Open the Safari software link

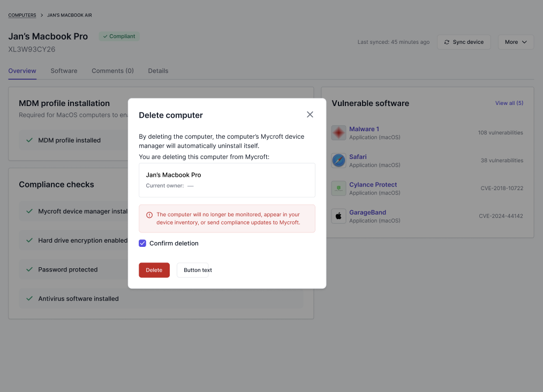358,157
